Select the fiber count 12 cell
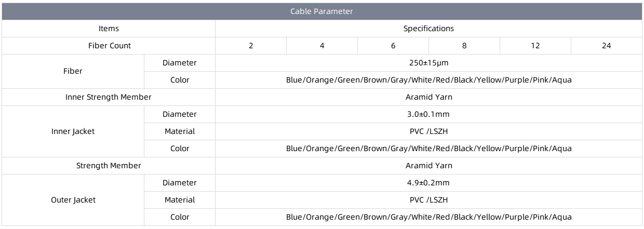Screen dimensions: 644x229 tap(535, 46)
